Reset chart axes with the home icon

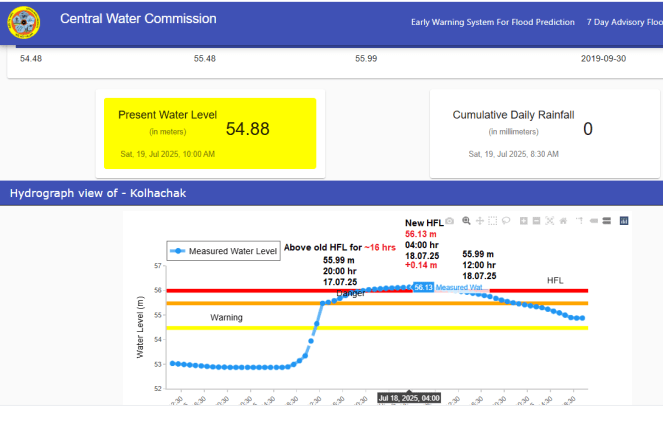coord(564,220)
